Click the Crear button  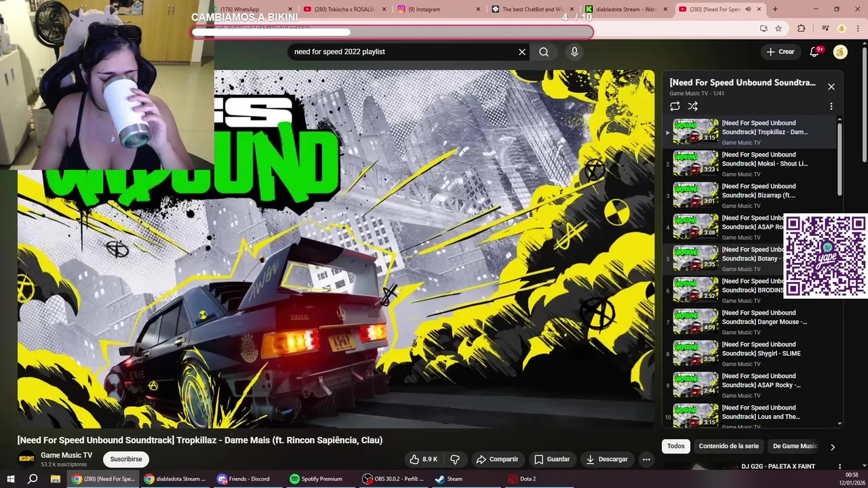click(780, 52)
